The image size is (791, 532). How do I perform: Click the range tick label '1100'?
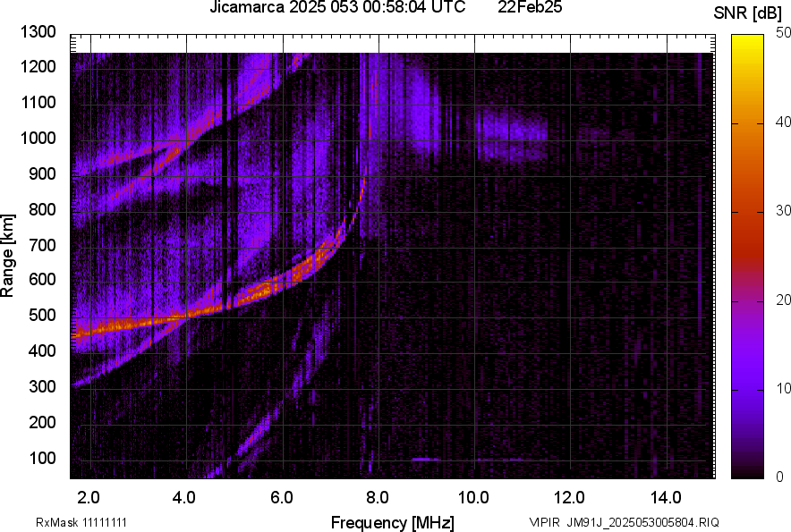click(x=38, y=102)
